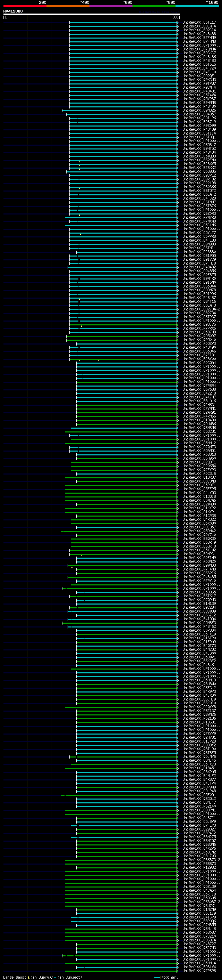Click on UniRef100_B2BY00 identifier
The image size is (222, 980).
click(x=199, y=359)
